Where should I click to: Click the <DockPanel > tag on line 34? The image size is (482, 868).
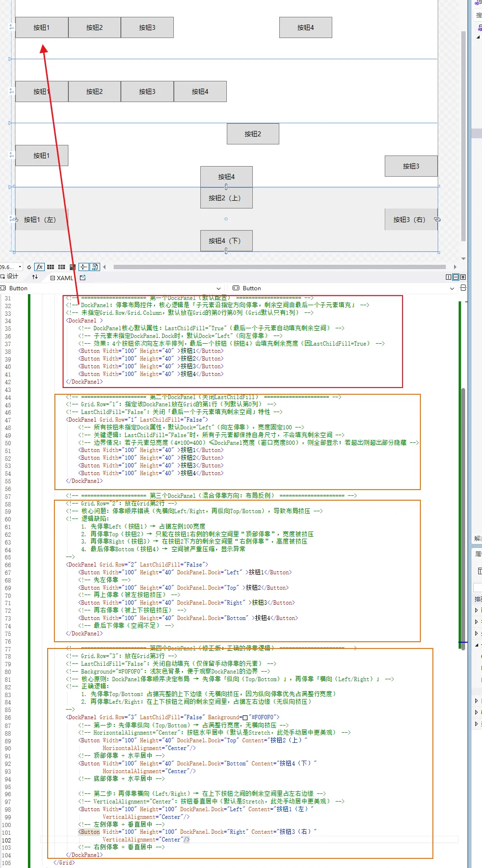[x=84, y=321]
